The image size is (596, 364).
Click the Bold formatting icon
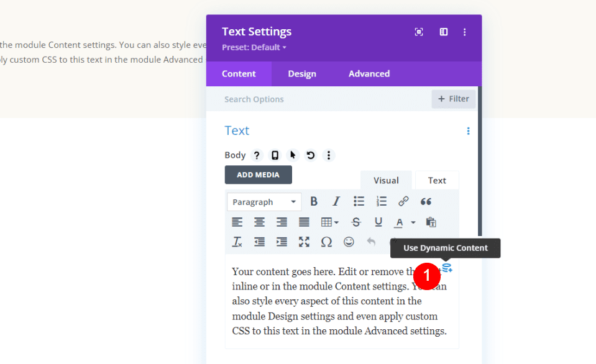pyautogui.click(x=314, y=201)
